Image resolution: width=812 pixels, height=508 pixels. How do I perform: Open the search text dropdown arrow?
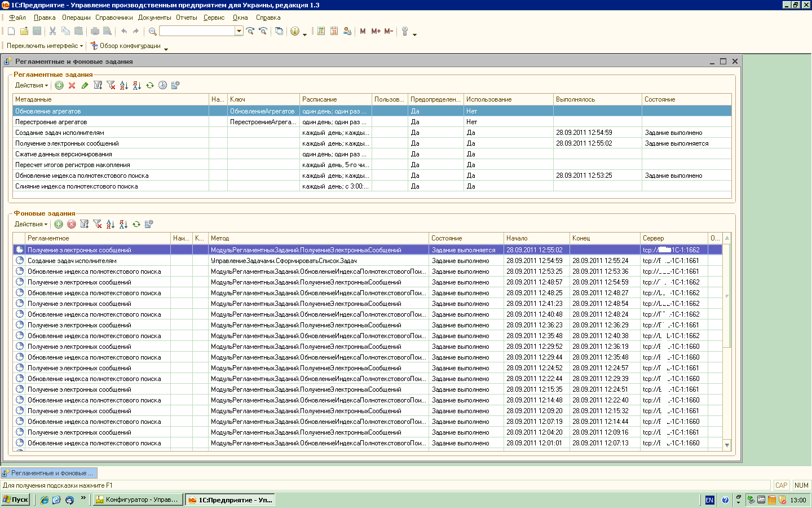239,31
